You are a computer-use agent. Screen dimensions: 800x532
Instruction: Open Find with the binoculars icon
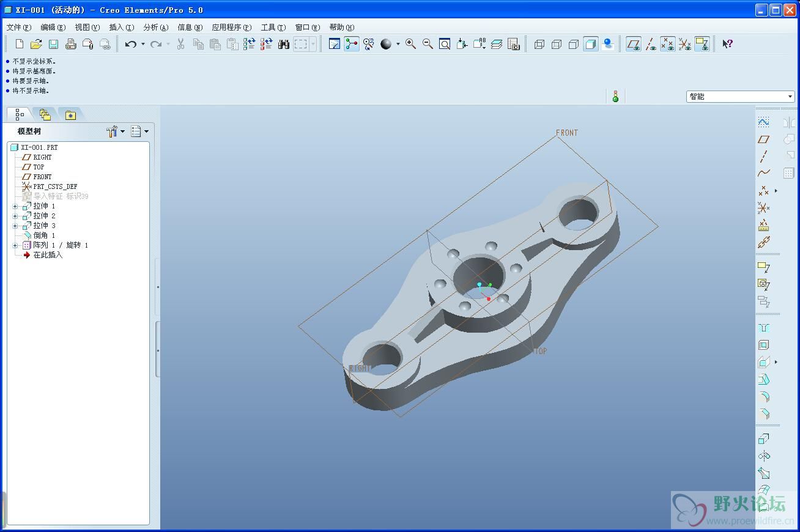click(x=284, y=44)
